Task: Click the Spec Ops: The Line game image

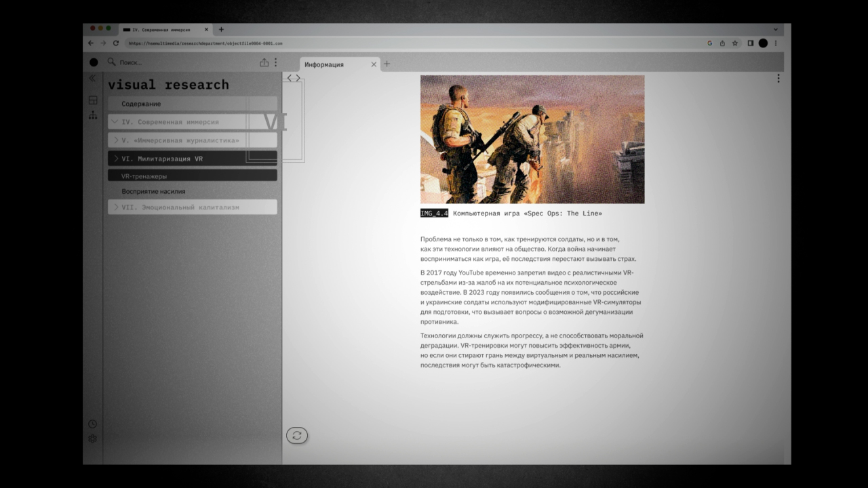Action: [x=532, y=139]
